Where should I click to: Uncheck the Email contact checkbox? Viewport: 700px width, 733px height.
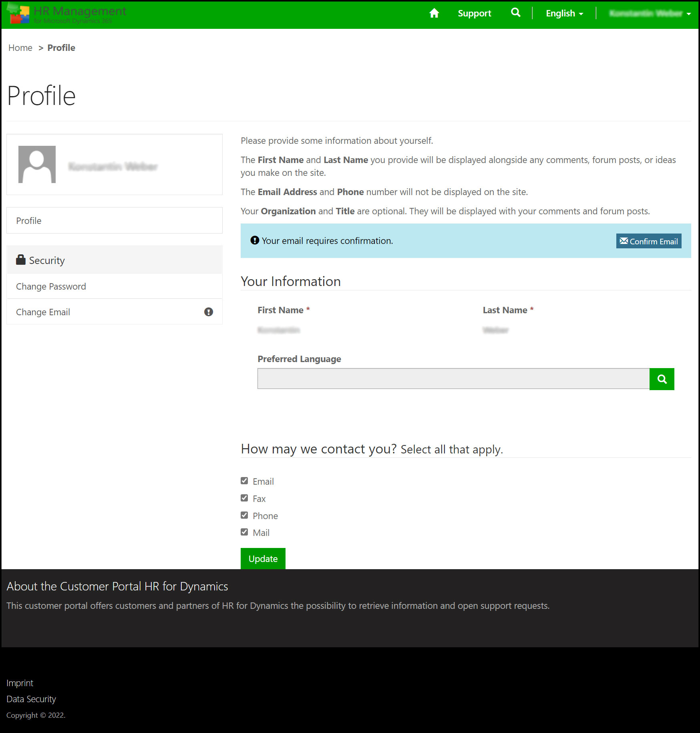pyautogui.click(x=244, y=481)
